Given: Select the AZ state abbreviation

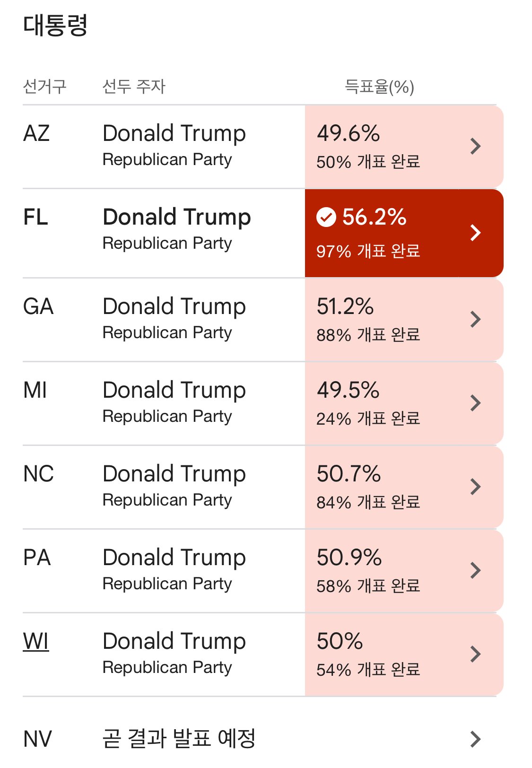Looking at the screenshot, I should tap(36, 133).
